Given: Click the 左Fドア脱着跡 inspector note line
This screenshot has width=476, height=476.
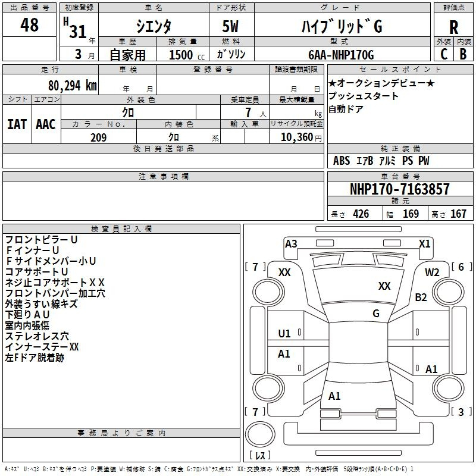Looking at the screenshot, I should 35,358.
